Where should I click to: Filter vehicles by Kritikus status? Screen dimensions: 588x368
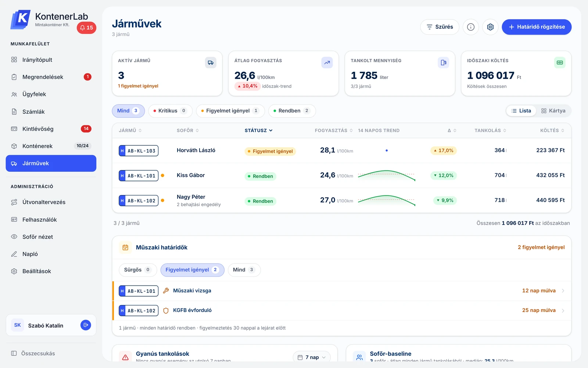click(171, 111)
